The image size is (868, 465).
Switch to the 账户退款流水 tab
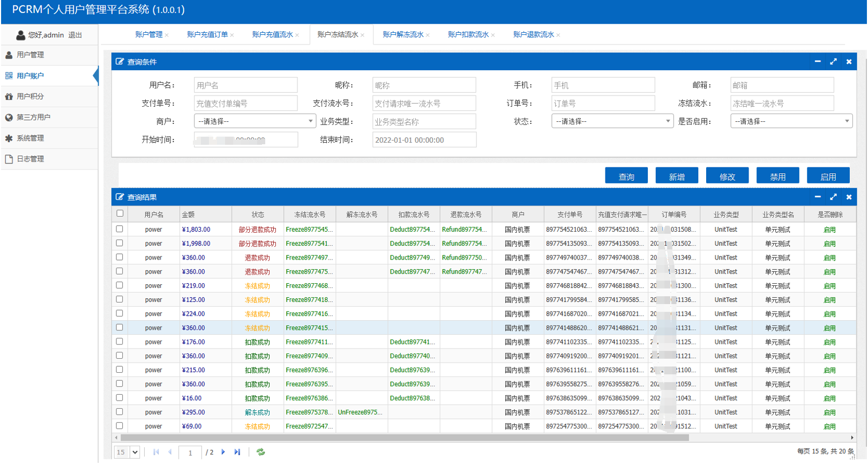tap(533, 35)
